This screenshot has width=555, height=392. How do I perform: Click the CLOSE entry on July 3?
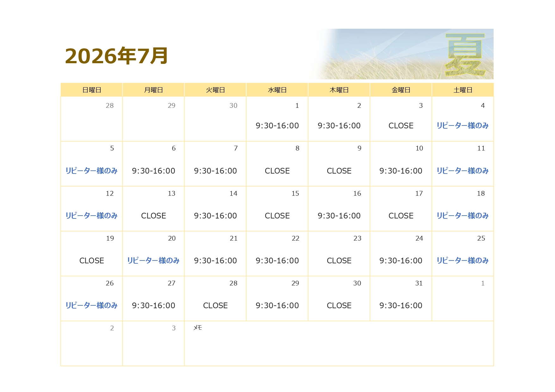click(401, 126)
